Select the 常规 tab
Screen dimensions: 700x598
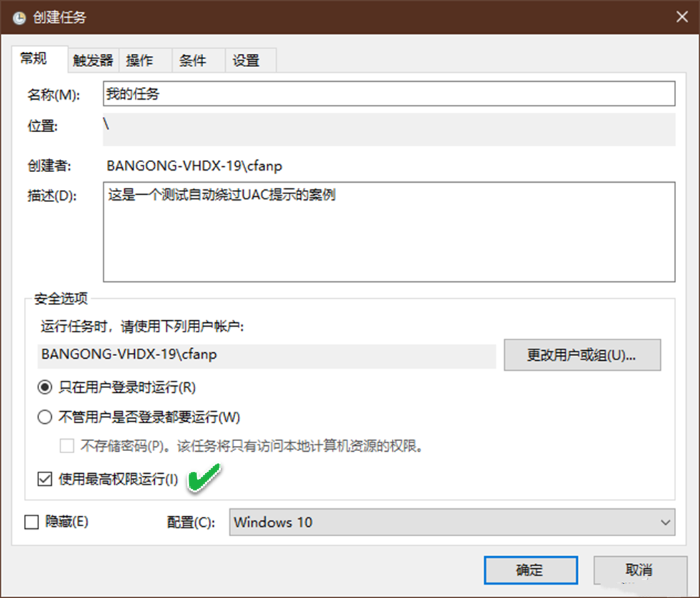coord(34,58)
